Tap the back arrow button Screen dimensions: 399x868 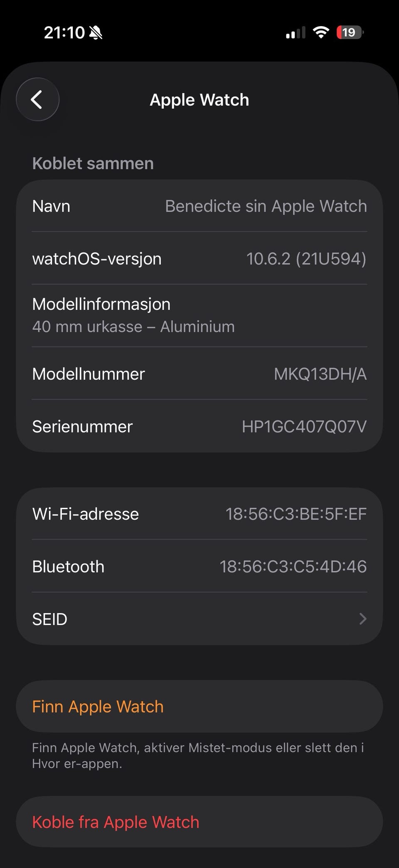tap(37, 100)
